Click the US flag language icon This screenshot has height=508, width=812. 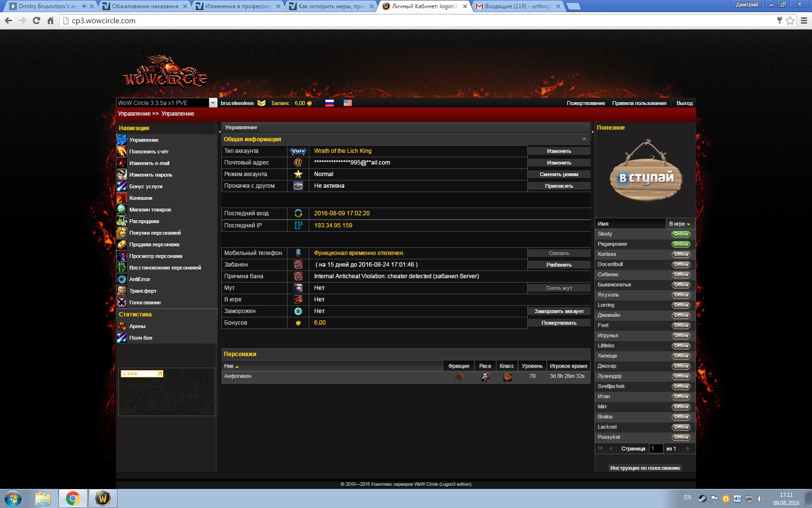(348, 103)
